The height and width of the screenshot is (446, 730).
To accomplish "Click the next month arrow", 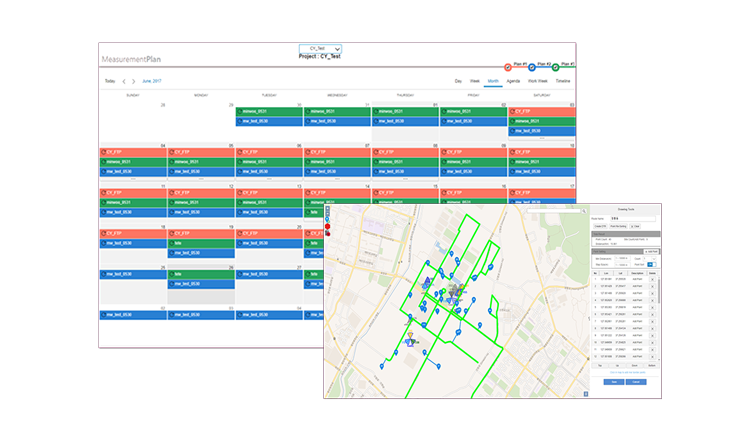I will [135, 81].
